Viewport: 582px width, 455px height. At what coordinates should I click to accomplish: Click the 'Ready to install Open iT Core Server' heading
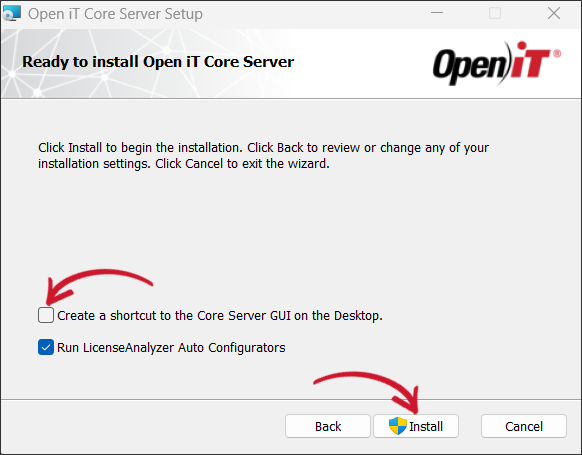click(158, 62)
